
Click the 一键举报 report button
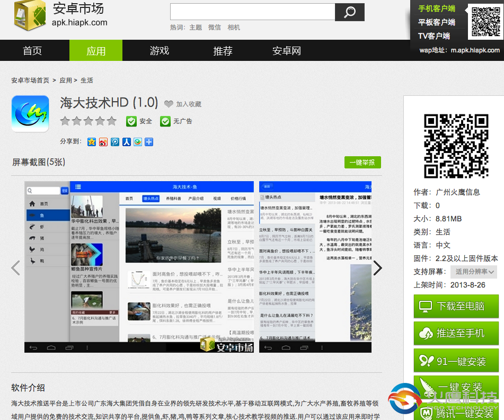click(x=362, y=162)
